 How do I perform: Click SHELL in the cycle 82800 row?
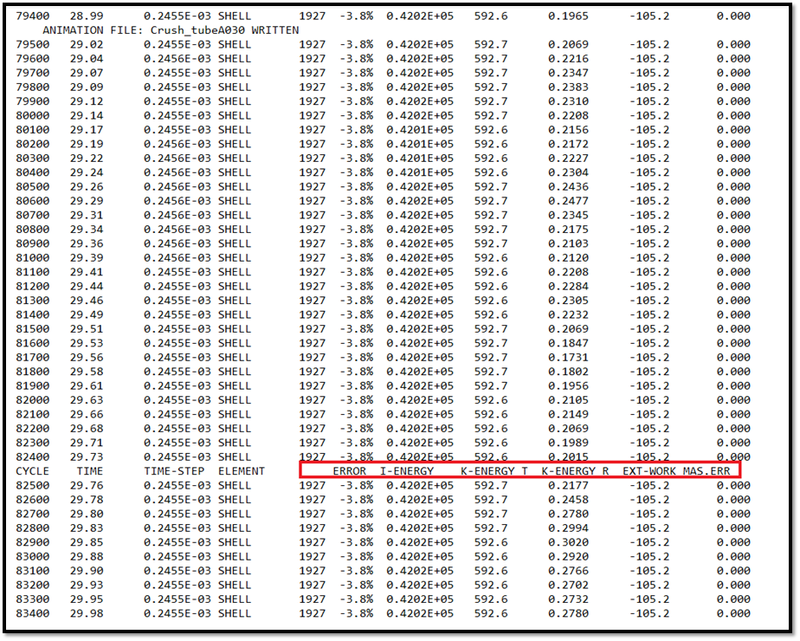click(x=235, y=528)
